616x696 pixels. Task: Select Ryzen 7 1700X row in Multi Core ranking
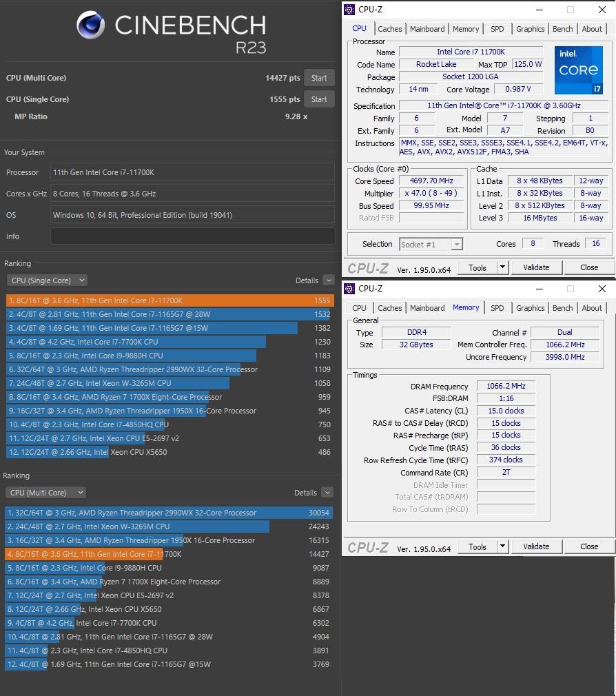(169, 582)
